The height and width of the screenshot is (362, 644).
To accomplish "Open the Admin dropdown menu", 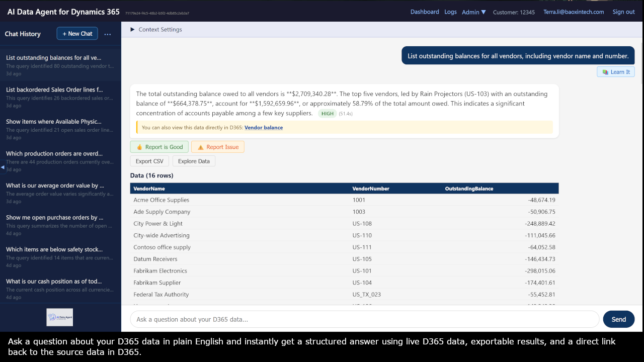I will (x=474, y=12).
